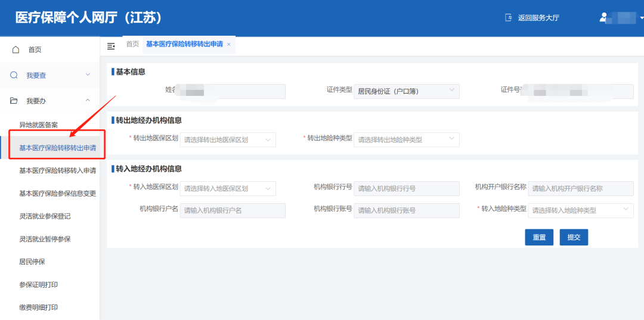Close the 基本医疗保险转移转出申请 tab
Image resolution: width=644 pixels, height=320 pixels.
(228, 45)
